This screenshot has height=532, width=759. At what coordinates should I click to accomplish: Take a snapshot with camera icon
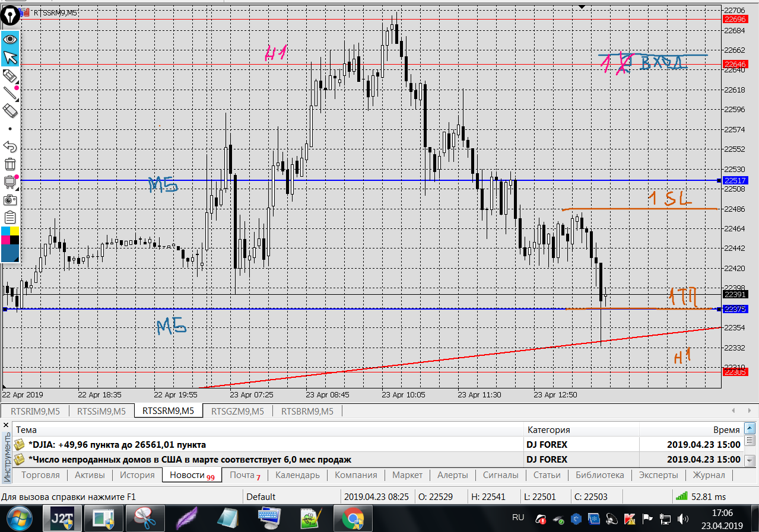[x=10, y=199]
